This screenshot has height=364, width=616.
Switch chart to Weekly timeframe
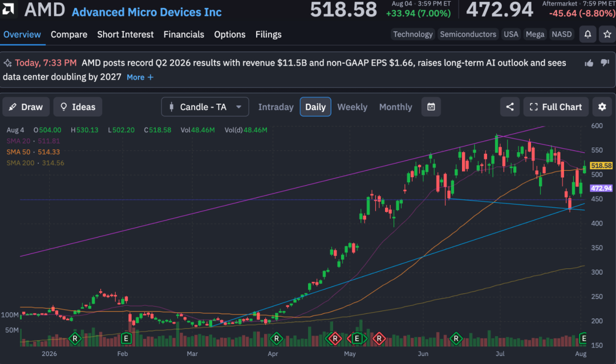pos(352,107)
